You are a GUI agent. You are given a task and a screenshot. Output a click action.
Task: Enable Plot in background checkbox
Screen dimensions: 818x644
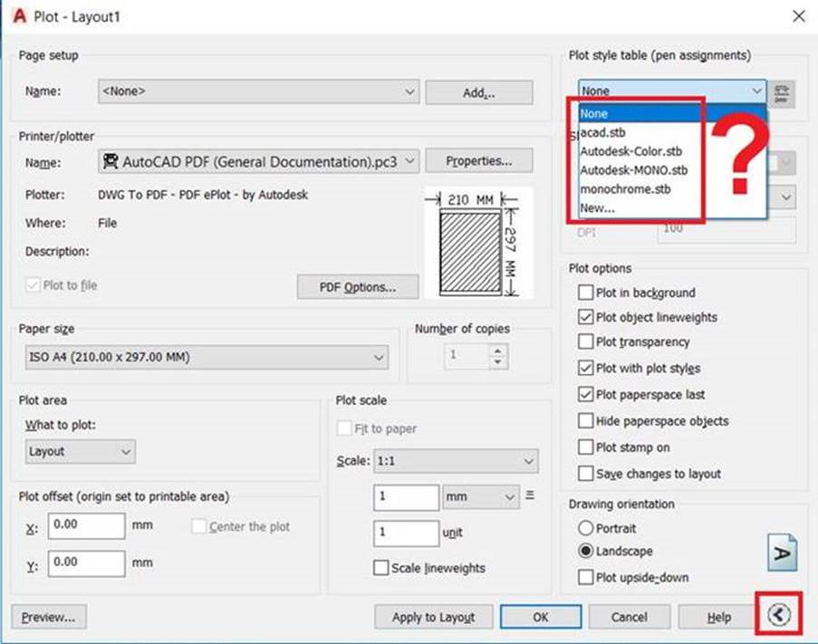pyautogui.click(x=586, y=293)
